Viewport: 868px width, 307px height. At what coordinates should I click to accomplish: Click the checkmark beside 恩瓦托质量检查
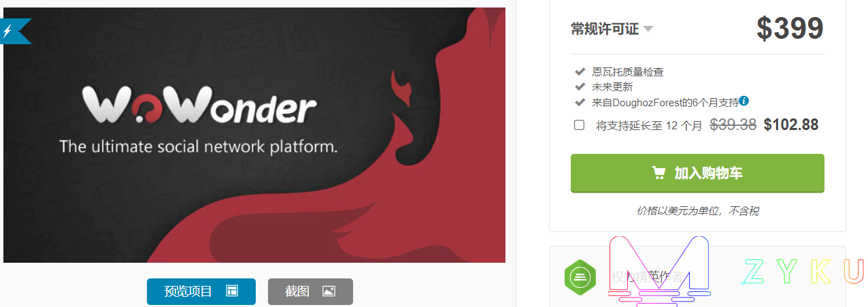tap(580, 71)
